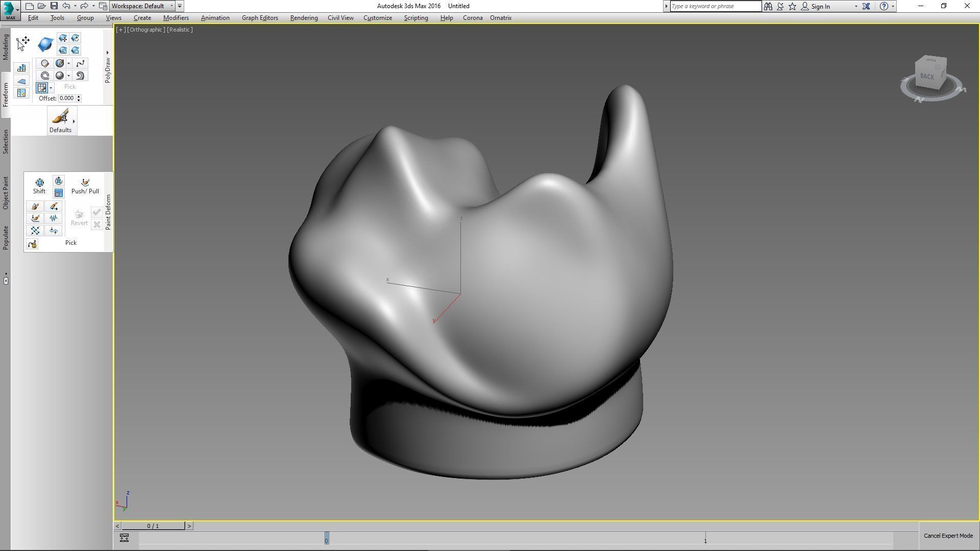This screenshot has height=551, width=980.
Task: Open the Tools menu
Action: tap(57, 18)
